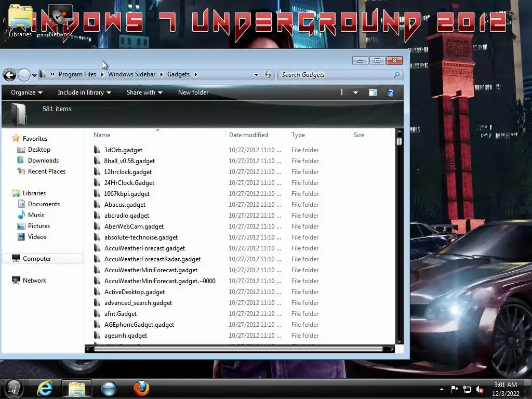Open the Share with menu
This screenshot has width=532, height=399.
coord(144,92)
